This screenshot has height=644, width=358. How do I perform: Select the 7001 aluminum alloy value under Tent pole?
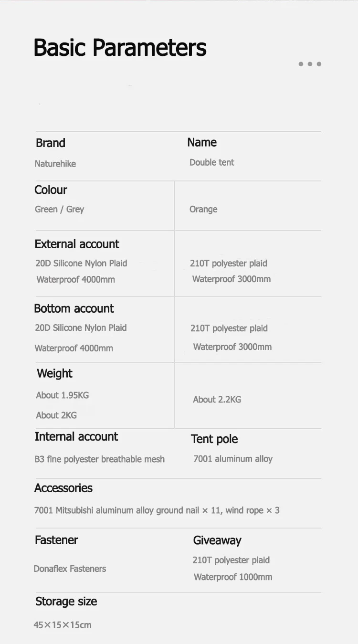pos(233,459)
